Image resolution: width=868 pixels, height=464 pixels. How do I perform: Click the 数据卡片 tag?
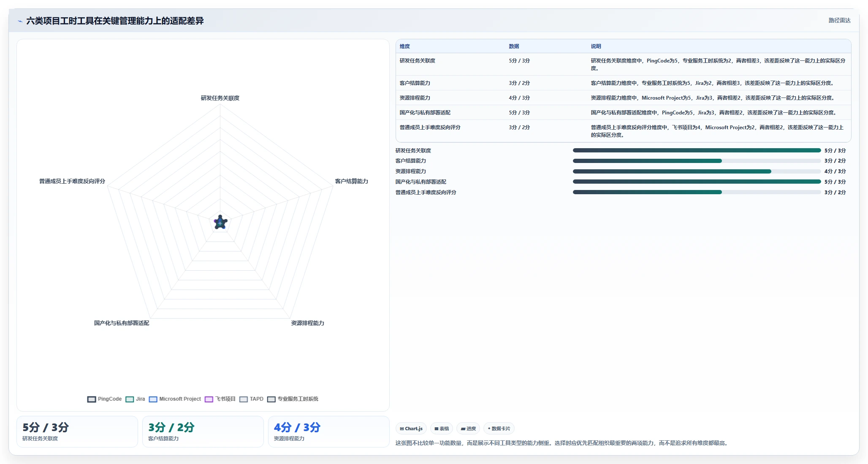(499, 429)
